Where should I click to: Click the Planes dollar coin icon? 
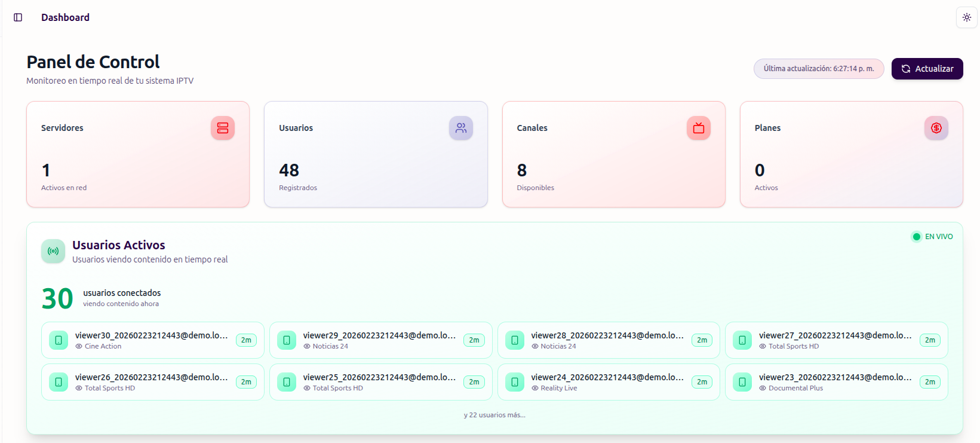(x=936, y=128)
